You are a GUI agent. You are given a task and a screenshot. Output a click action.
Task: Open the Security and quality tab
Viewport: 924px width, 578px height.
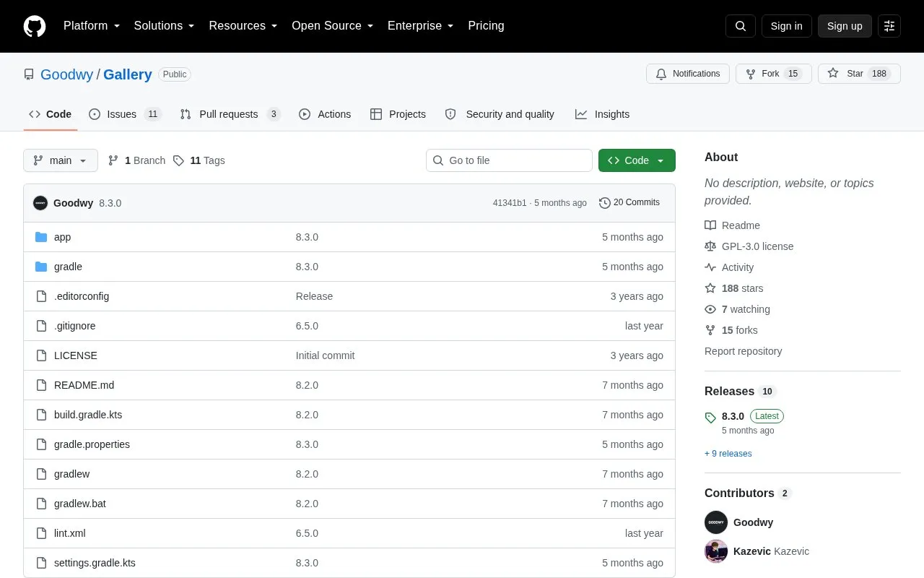click(500, 114)
